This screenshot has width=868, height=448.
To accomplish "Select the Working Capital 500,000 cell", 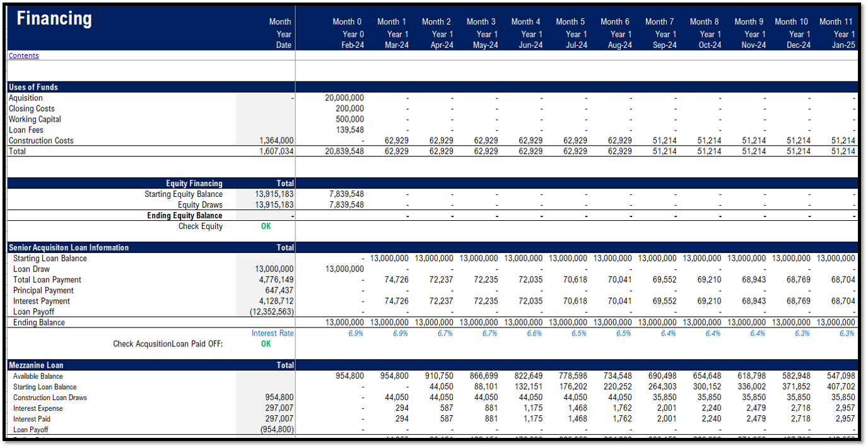I will (349, 119).
